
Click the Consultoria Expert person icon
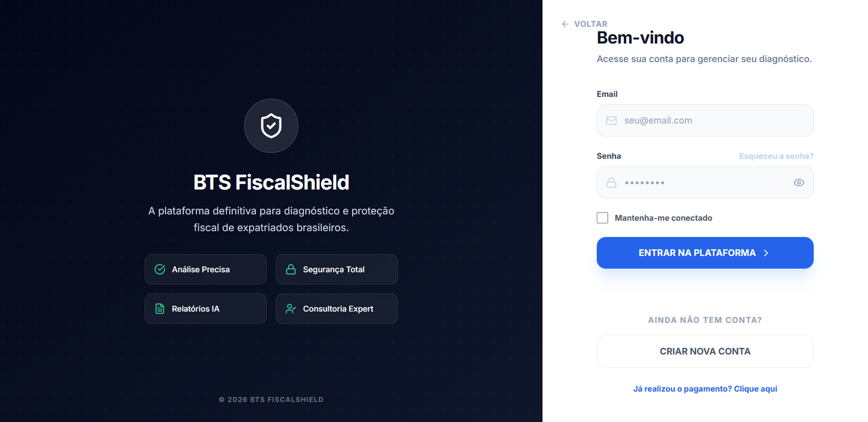point(291,309)
